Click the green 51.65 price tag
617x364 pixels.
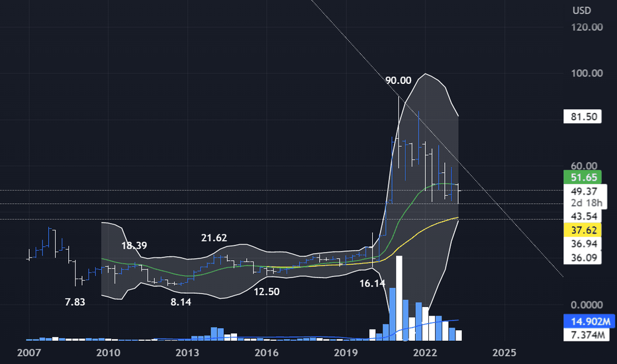(583, 177)
